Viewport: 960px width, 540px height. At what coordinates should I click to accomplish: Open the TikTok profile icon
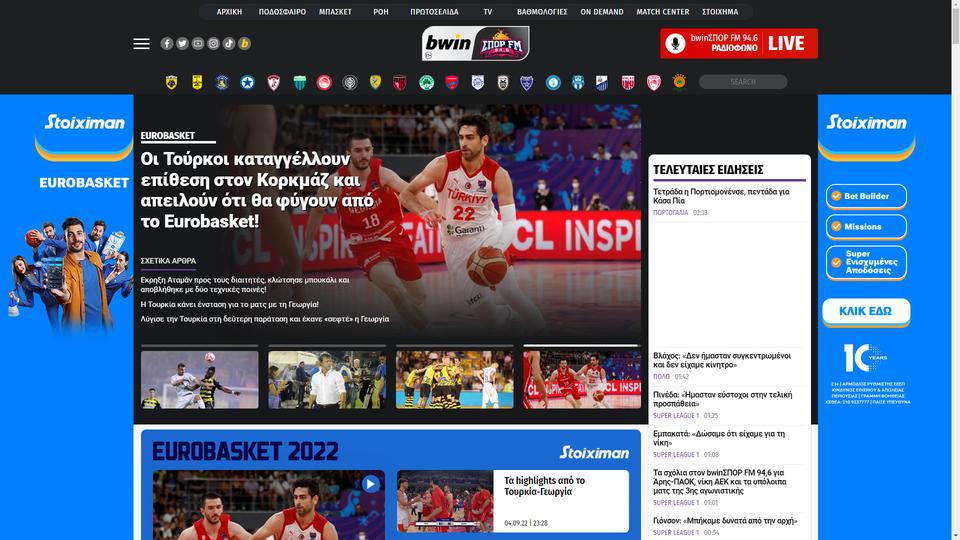[228, 43]
